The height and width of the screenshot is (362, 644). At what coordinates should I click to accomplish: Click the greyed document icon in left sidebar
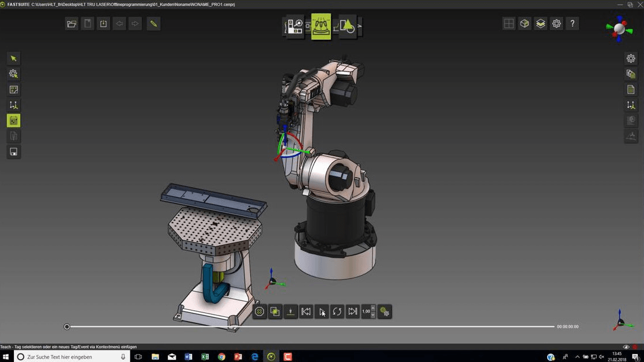point(14,136)
